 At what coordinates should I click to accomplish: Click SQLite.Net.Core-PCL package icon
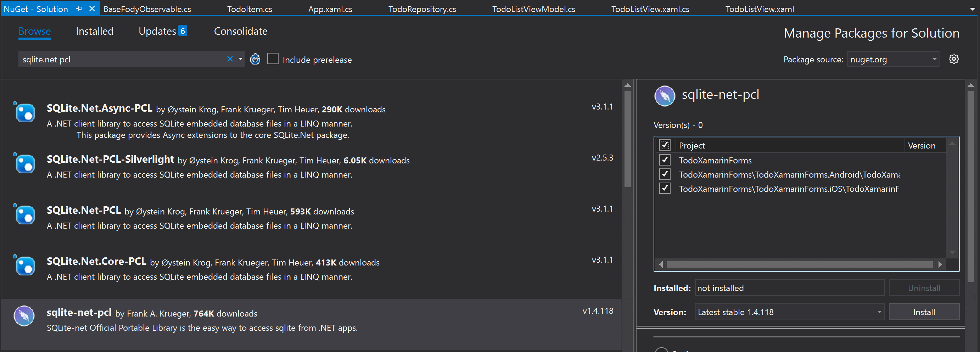(x=24, y=265)
